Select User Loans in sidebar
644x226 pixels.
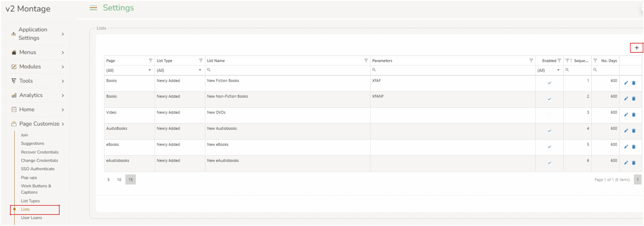31,218
